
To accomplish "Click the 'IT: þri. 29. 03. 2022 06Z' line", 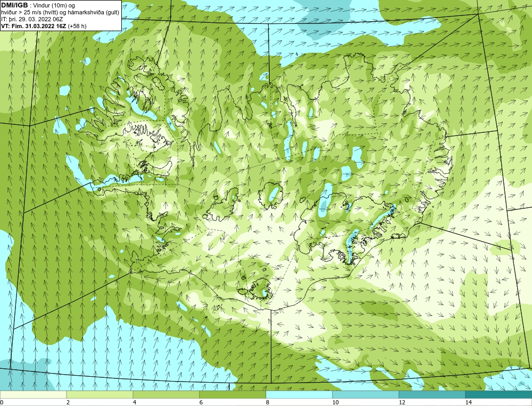I will point(32,19).
